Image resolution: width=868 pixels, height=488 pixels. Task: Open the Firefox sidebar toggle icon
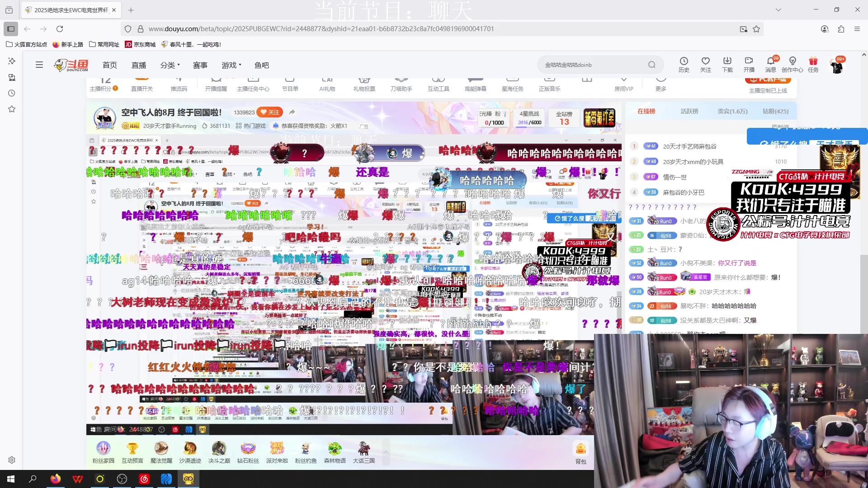click(x=11, y=29)
